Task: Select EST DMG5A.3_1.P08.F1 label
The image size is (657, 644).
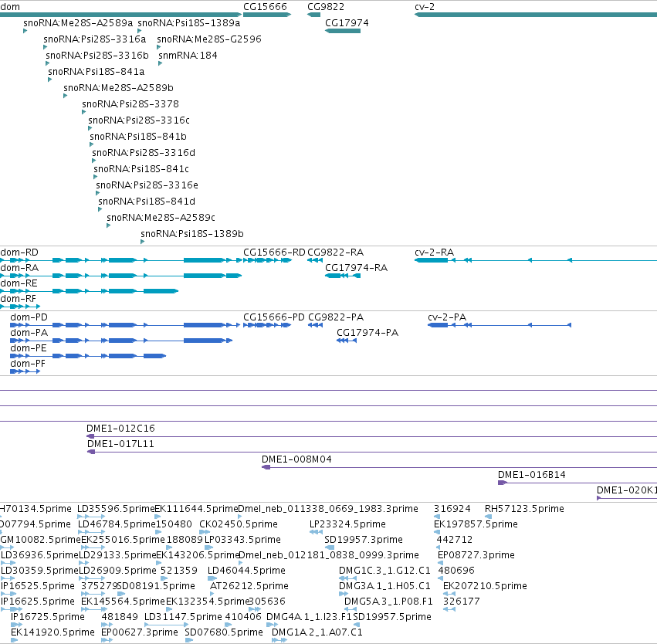Action: (388, 602)
